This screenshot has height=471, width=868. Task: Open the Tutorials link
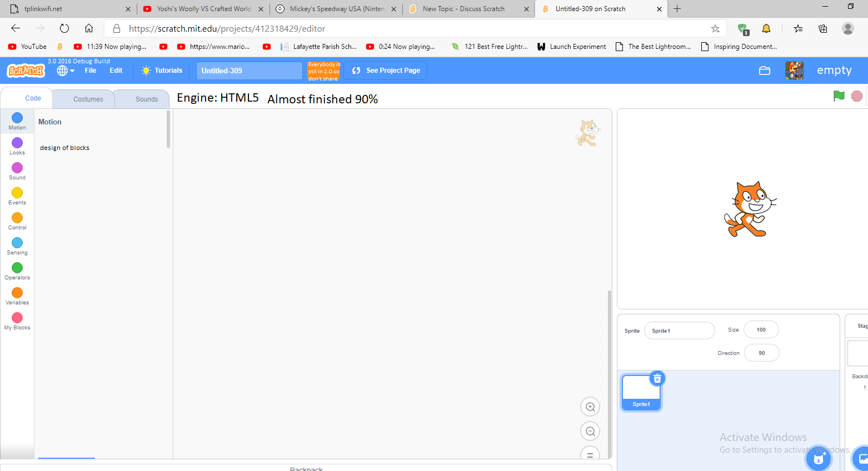[162, 71]
